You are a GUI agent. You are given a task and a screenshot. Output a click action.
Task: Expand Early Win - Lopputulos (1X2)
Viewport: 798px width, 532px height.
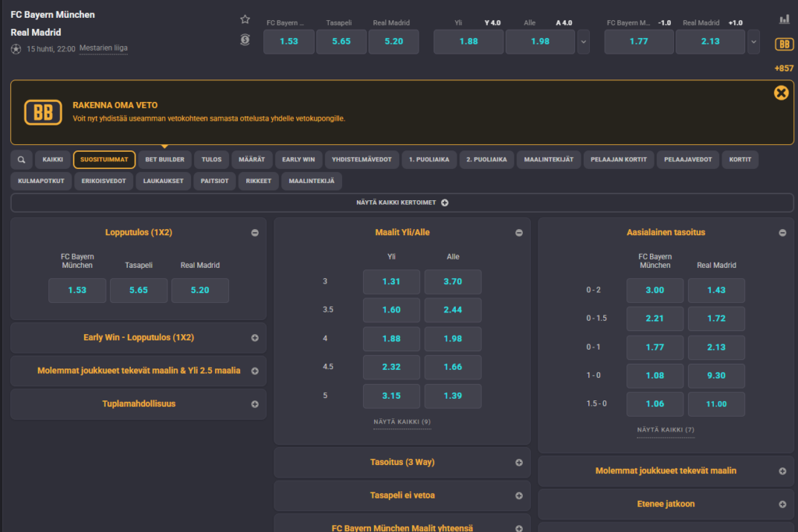click(255, 338)
